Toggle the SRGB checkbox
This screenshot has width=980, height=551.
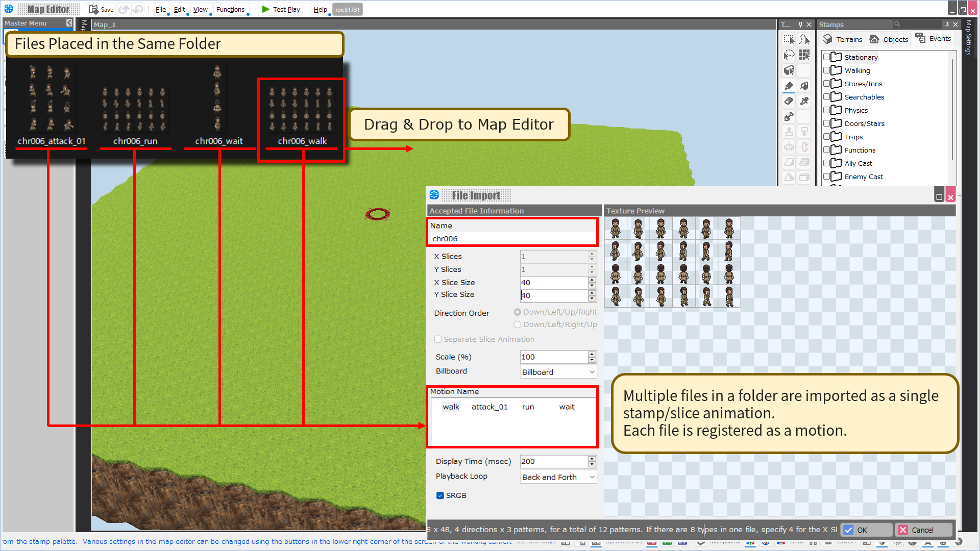coord(440,495)
